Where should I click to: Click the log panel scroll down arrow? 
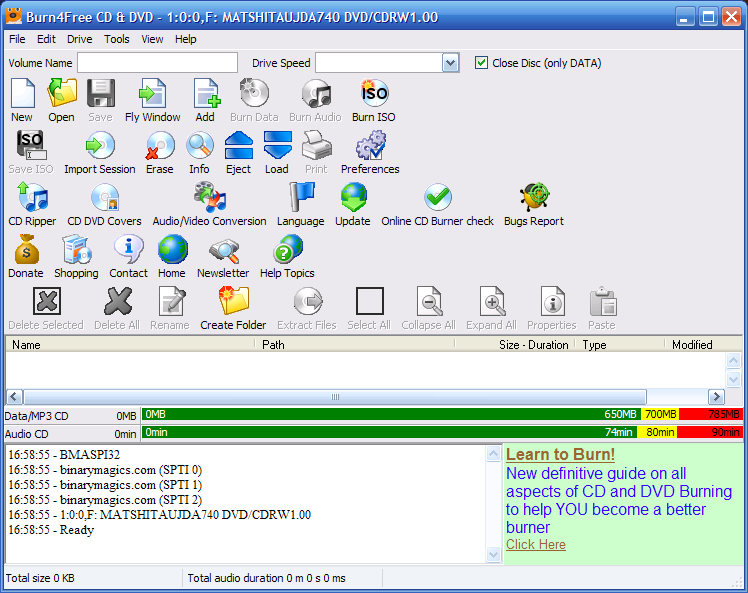[493, 554]
